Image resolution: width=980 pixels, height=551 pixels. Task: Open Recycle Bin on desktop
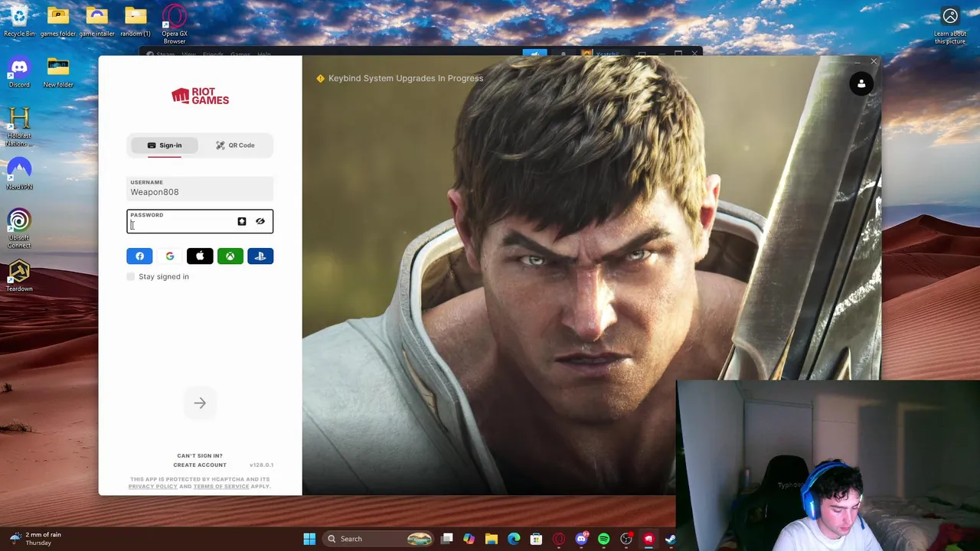[19, 21]
